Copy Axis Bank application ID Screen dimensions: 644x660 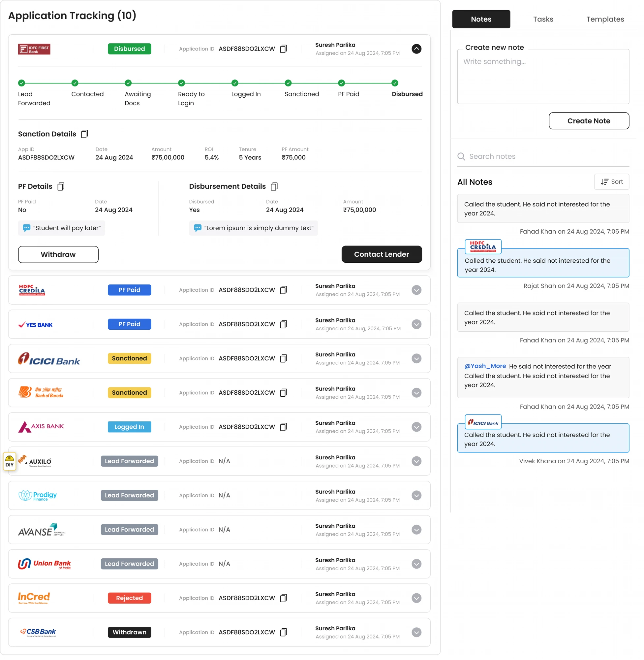[x=284, y=427]
